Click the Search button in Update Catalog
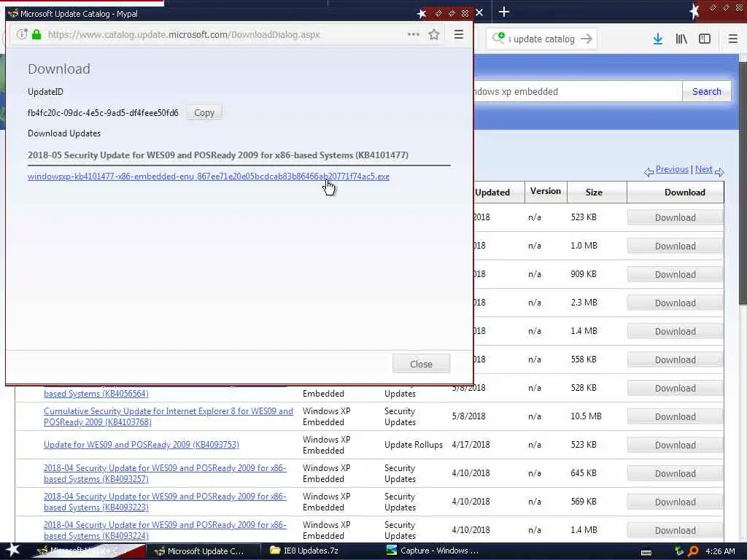 click(x=706, y=91)
